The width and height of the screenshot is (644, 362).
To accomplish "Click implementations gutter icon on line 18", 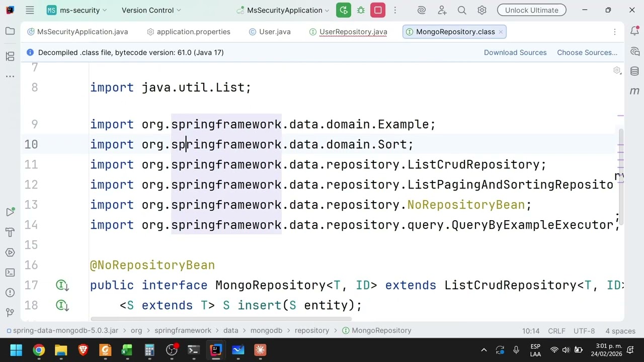I will pyautogui.click(x=62, y=306).
